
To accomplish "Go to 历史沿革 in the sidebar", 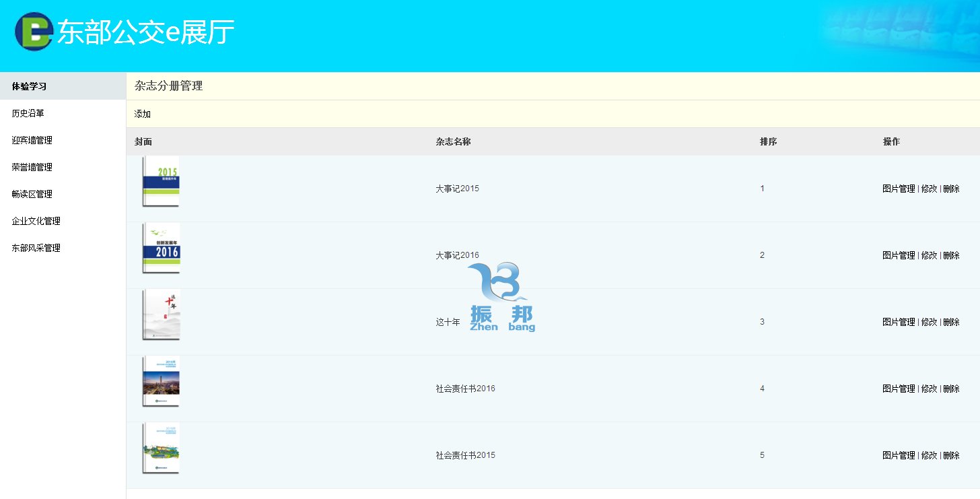I will (x=28, y=113).
